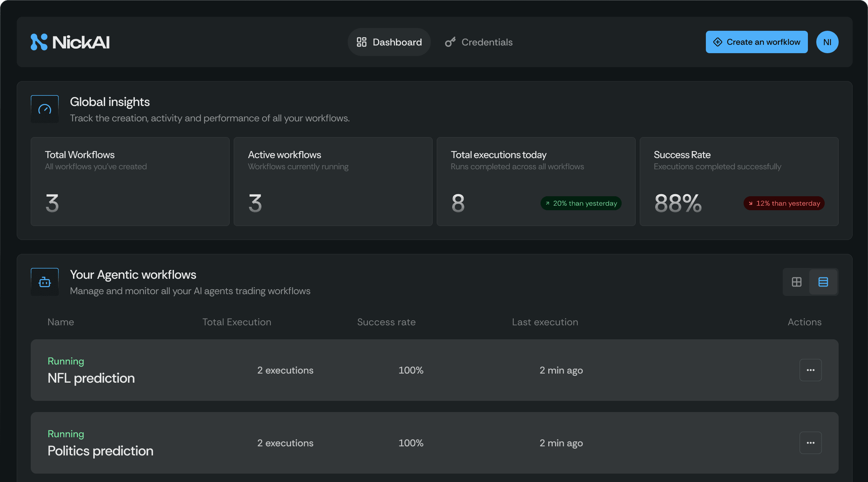
Task: Open the Politics prediction workflow
Action: (x=100, y=451)
